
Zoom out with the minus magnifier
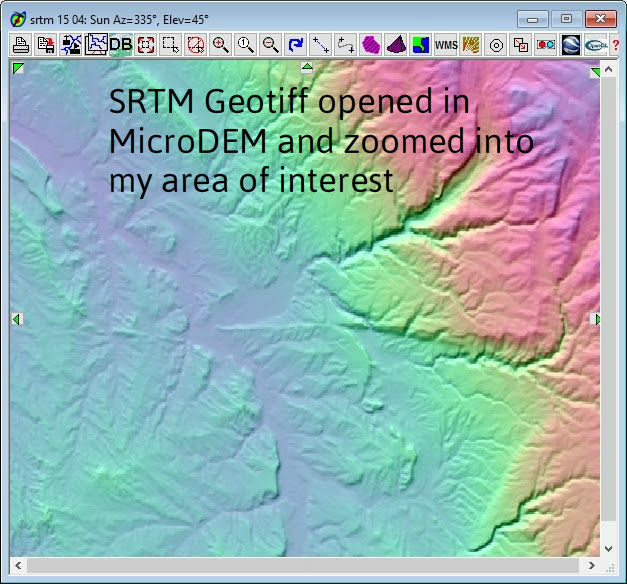[270, 45]
